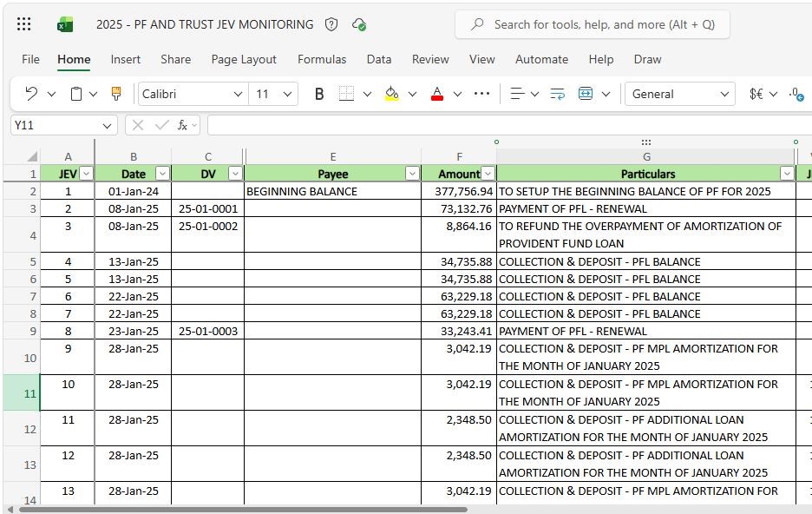
Task: Undo the last action
Action: point(31,94)
